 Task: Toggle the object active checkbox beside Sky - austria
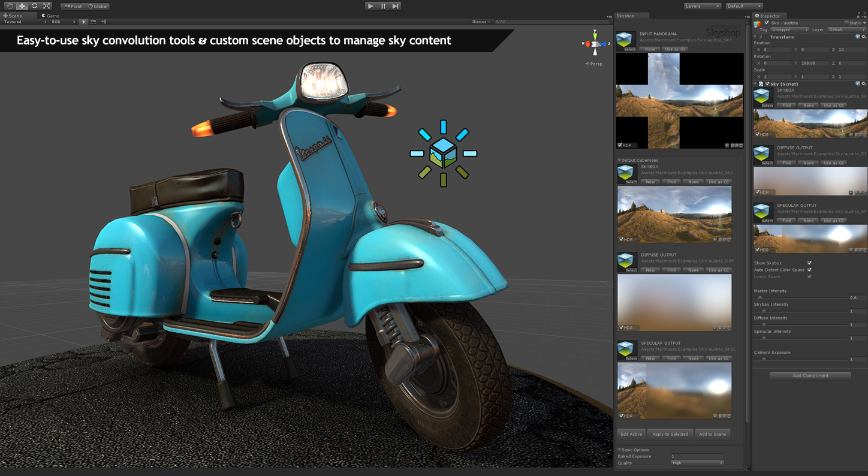(766, 23)
